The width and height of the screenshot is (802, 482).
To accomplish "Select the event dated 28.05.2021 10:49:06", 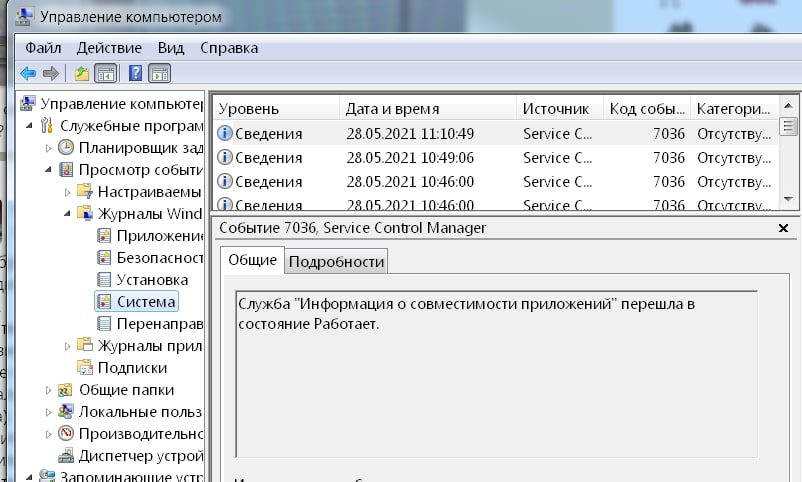I will pyautogui.click(x=496, y=158).
